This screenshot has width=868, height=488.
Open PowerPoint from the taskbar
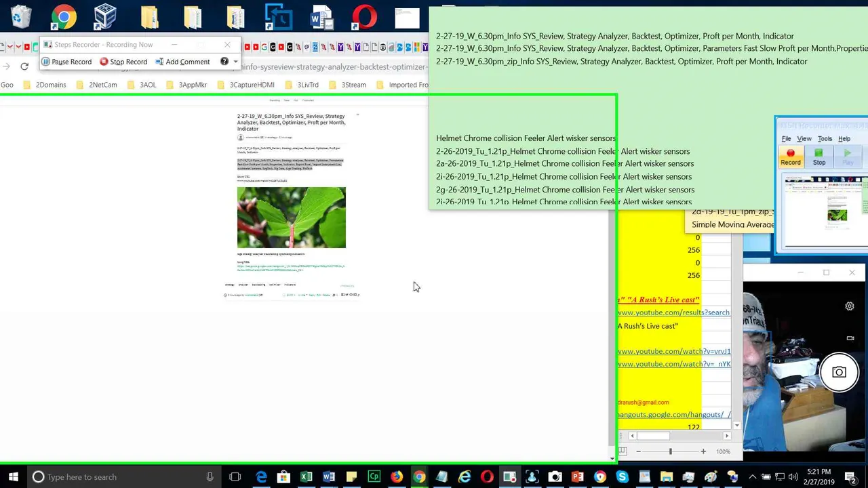(577, 476)
